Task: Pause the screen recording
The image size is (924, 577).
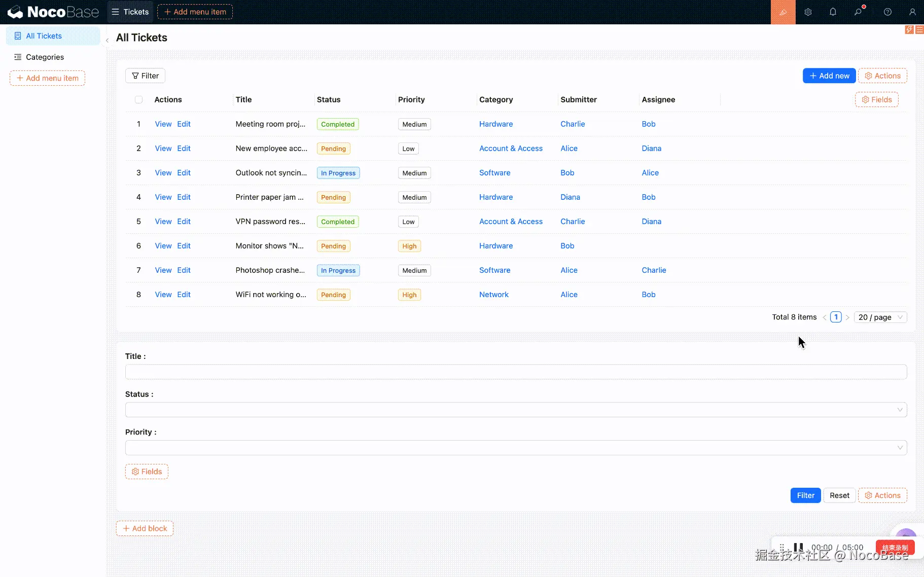Action: pyautogui.click(x=798, y=547)
